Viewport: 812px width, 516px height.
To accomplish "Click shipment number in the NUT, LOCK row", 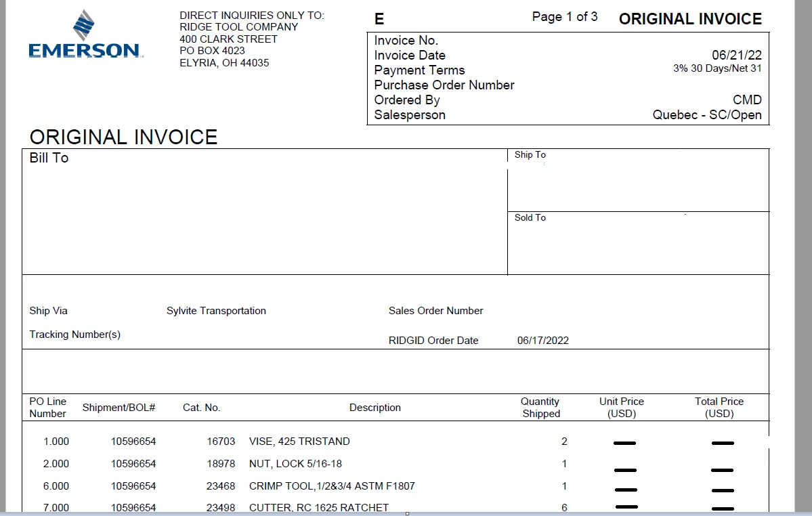I will (133, 464).
